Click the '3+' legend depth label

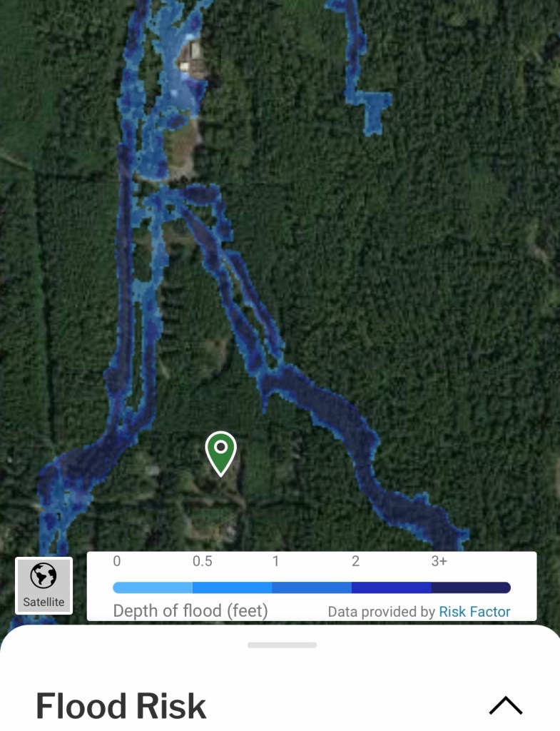[x=439, y=561]
